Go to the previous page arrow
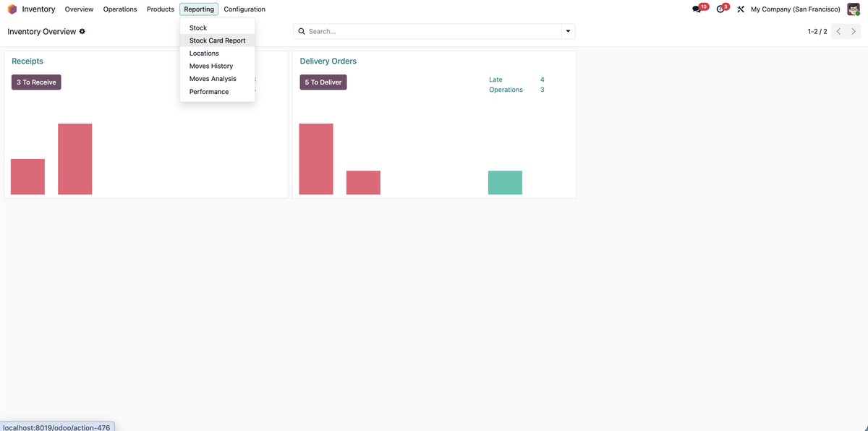Screen dimensions: 868x431 838,31
